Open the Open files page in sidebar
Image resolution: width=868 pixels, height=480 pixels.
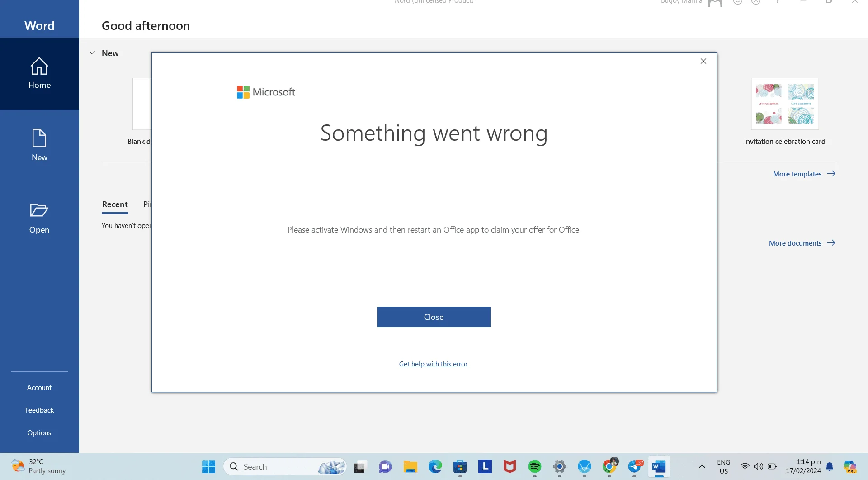click(39, 218)
